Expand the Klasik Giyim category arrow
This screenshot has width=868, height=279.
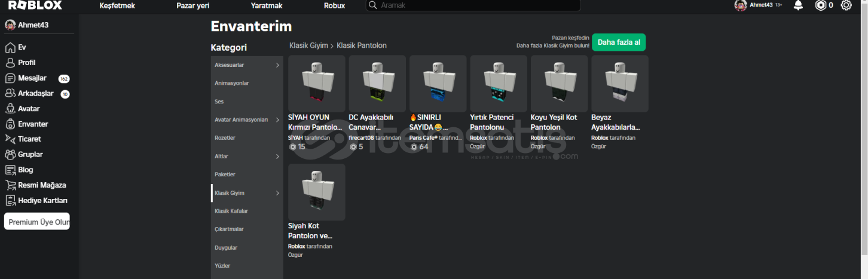pos(277,193)
